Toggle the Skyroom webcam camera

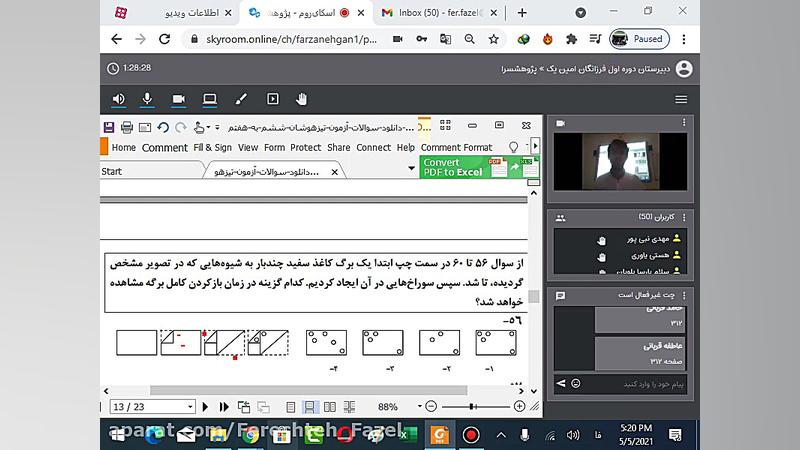(x=178, y=99)
